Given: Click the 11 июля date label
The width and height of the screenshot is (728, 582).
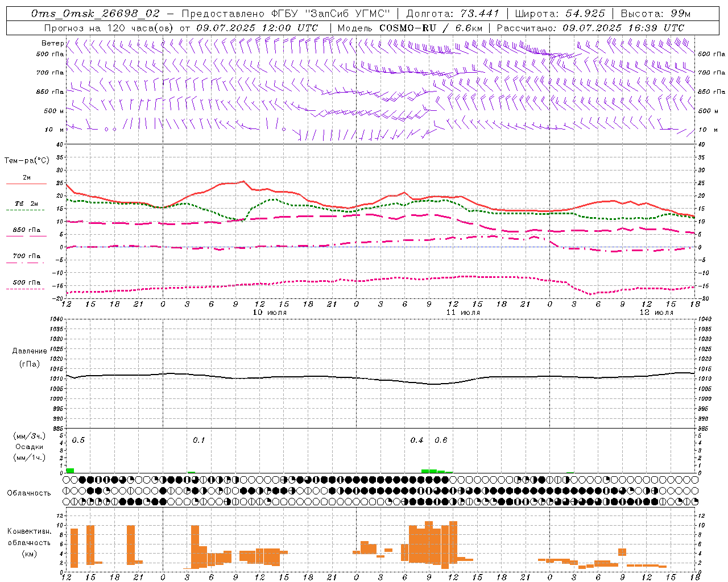Looking at the screenshot, I should point(463,313).
